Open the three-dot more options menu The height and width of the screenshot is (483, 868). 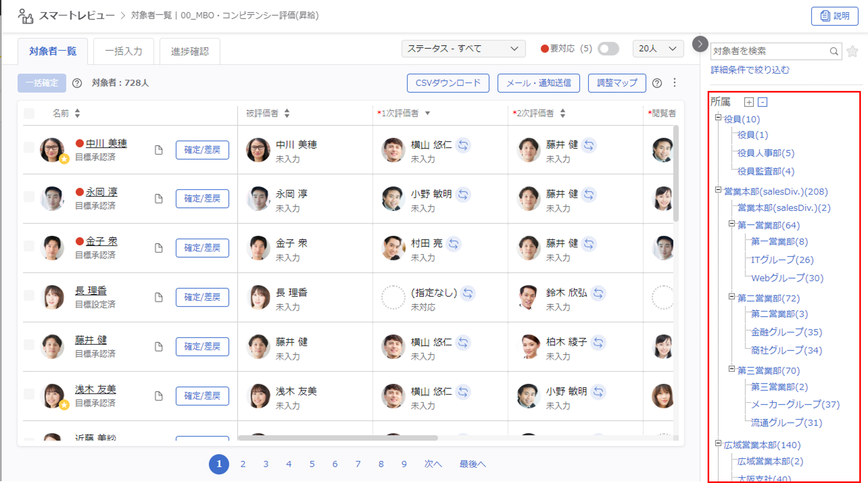tap(674, 83)
